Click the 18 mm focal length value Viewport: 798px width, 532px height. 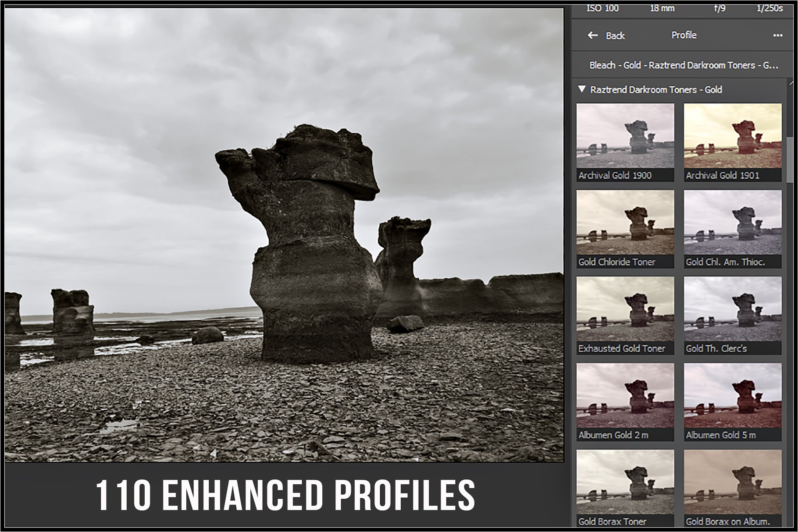point(662,8)
